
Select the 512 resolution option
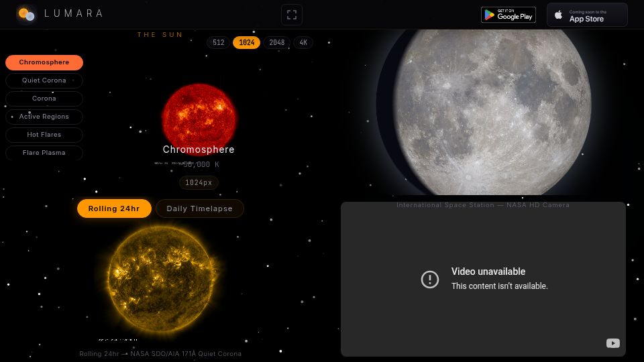pyautogui.click(x=218, y=42)
